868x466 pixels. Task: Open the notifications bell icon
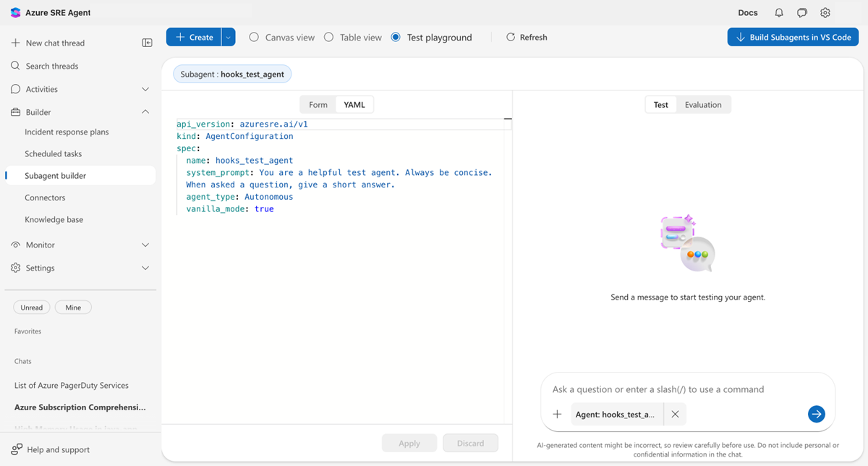click(779, 12)
